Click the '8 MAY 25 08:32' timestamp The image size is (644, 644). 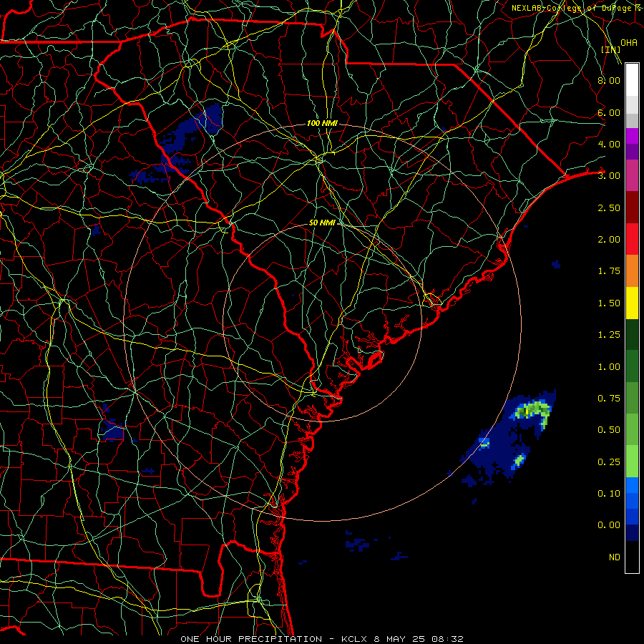tap(419, 639)
